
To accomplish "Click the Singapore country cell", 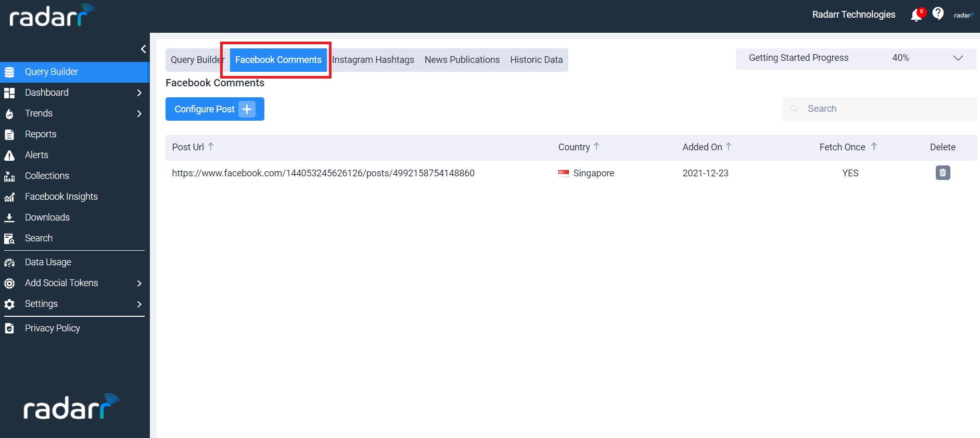I will [586, 173].
